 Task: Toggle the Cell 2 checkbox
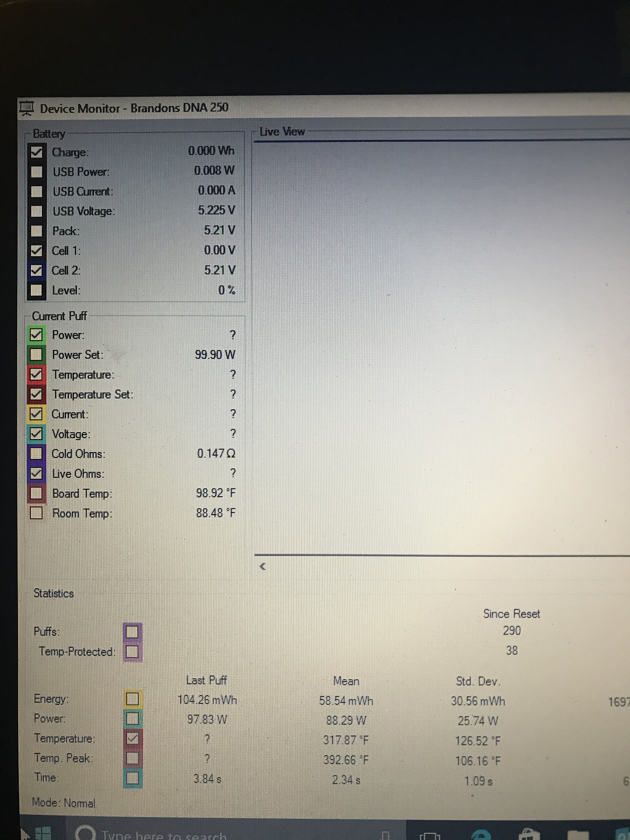point(36,270)
